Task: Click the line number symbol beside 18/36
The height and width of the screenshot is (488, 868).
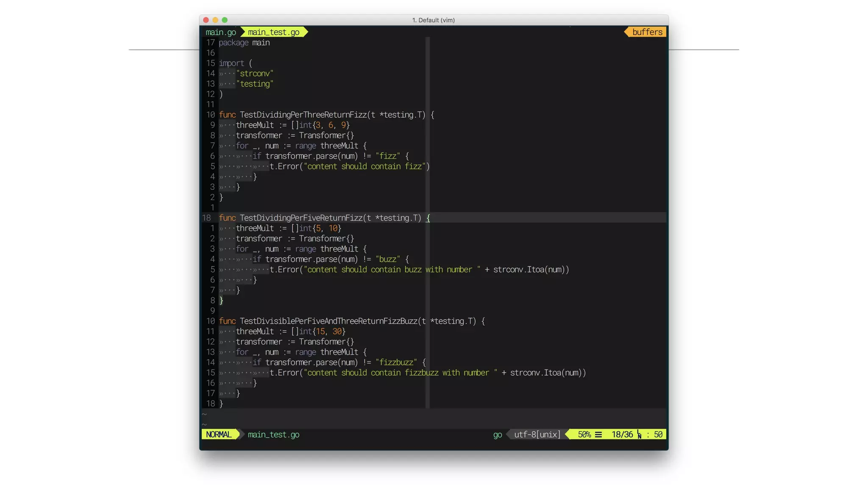Action: pos(639,435)
